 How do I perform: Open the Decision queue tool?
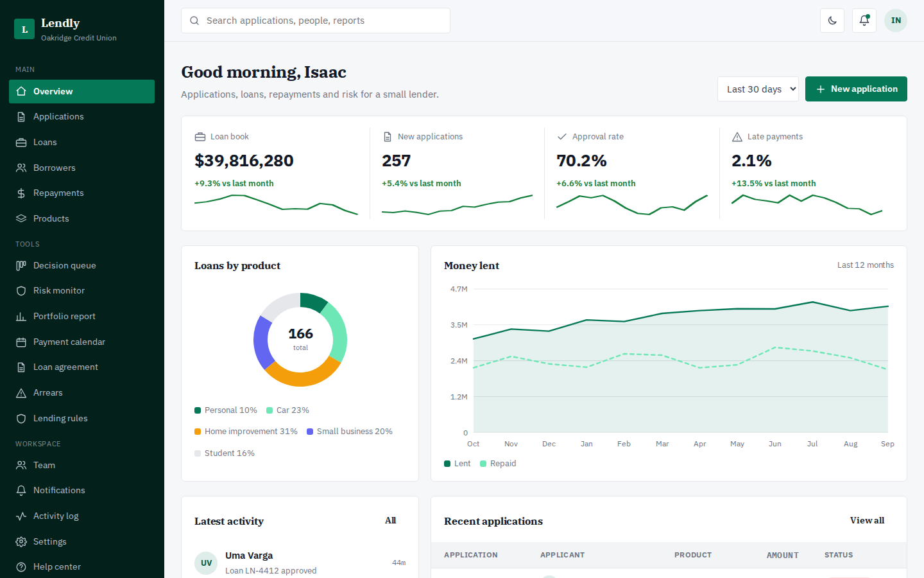click(81, 265)
